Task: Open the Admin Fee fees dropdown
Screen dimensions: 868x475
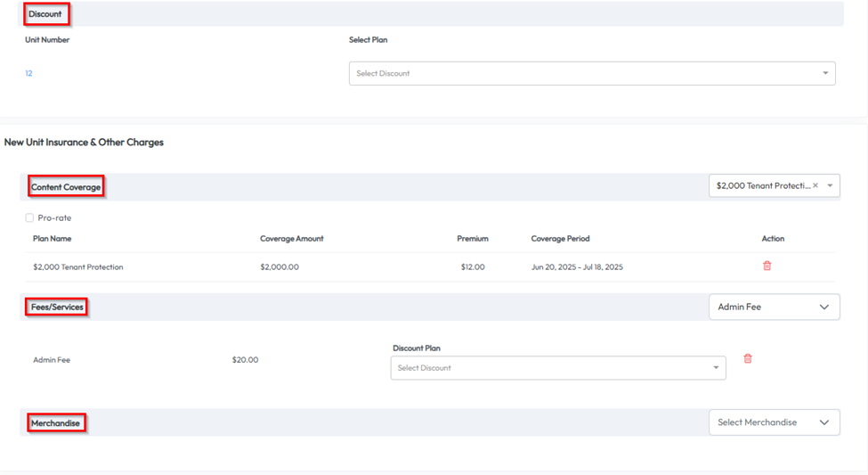Action: click(x=774, y=307)
